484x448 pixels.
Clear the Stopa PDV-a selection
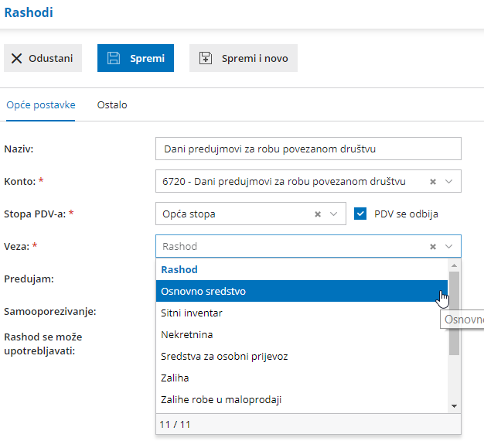pos(318,214)
